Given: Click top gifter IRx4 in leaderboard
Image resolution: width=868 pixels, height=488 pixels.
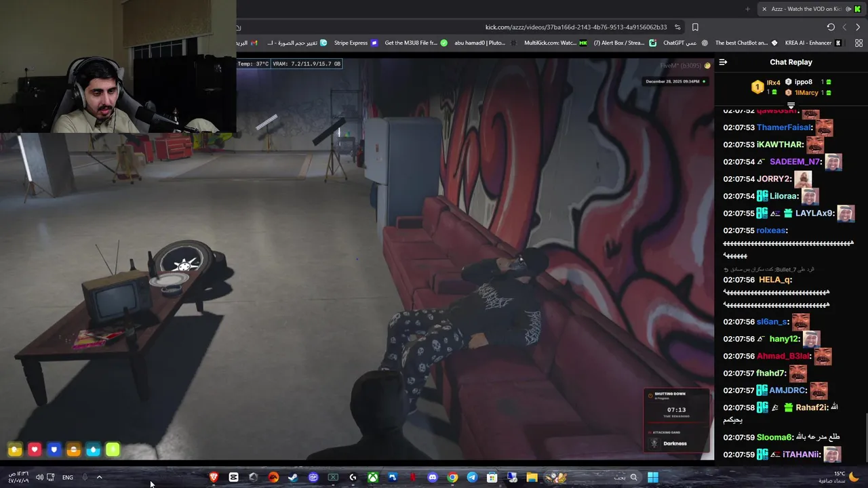Looking at the screenshot, I should [773, 82].
